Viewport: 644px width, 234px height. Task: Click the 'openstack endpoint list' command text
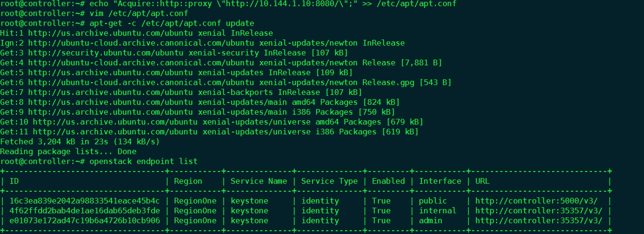[x=144, y=162]
